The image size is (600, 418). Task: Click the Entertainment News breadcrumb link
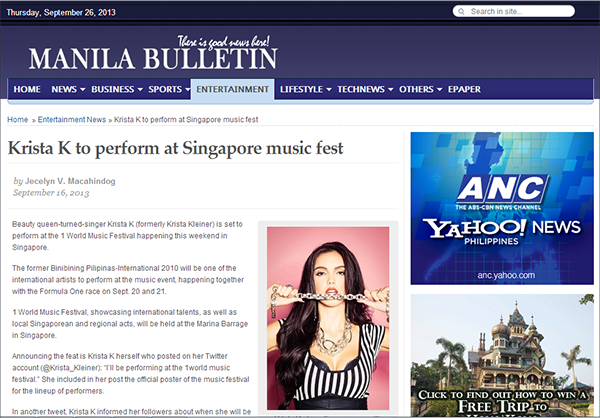[72, 119]
